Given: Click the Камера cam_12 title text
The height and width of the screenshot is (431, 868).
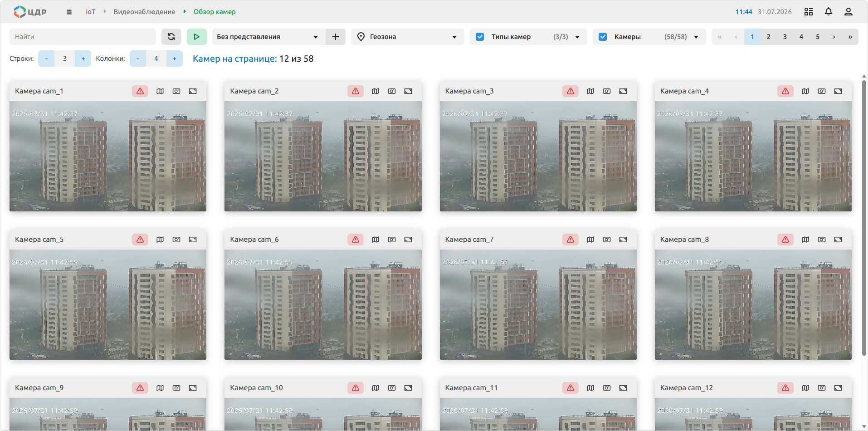Looking at the screenshot, I should pos(687,388).
